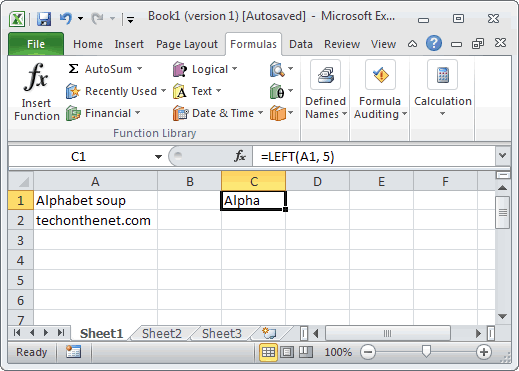Click the Redo arrow icon
The width and height of the screenshot is (519, 371).
(97, 19)
